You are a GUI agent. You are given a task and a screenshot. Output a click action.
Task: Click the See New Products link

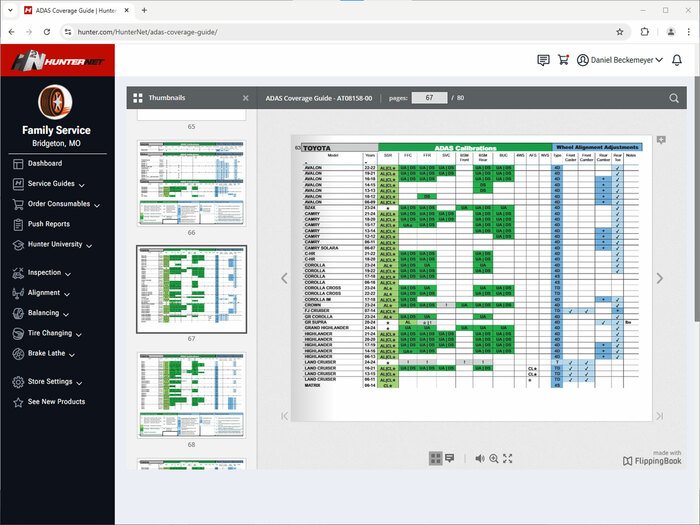56,402
